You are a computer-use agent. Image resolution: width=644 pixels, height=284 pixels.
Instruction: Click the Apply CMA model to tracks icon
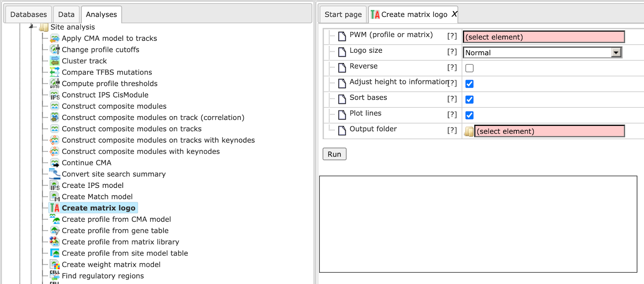(55, 39)
